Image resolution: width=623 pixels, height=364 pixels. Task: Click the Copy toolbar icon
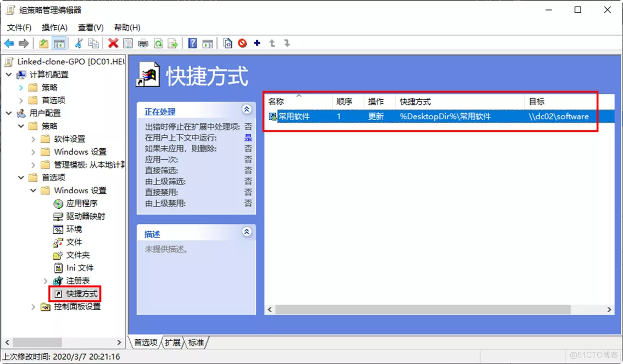pyautogui.click(x=93, y=43)
